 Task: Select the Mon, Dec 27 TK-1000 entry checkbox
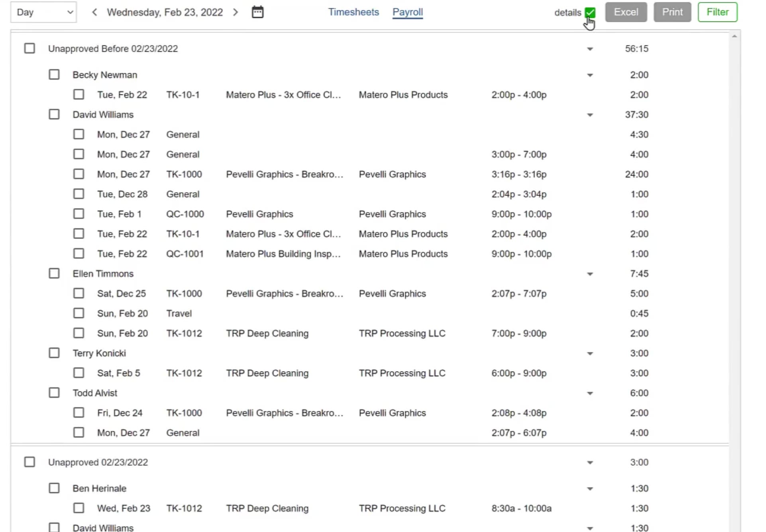click(79, 174)
